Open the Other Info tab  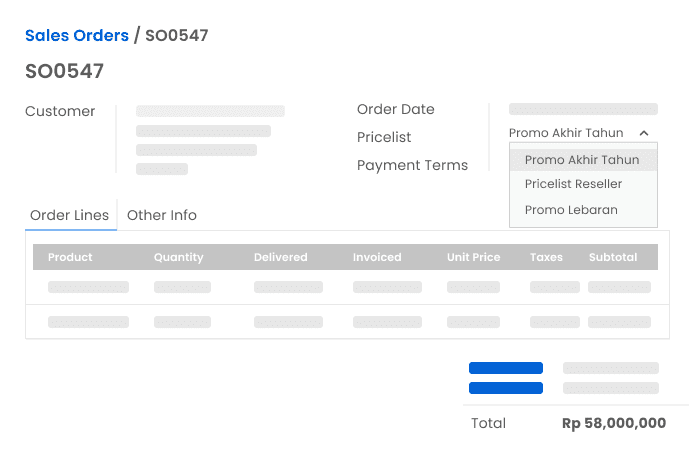(x=162, y=215)
